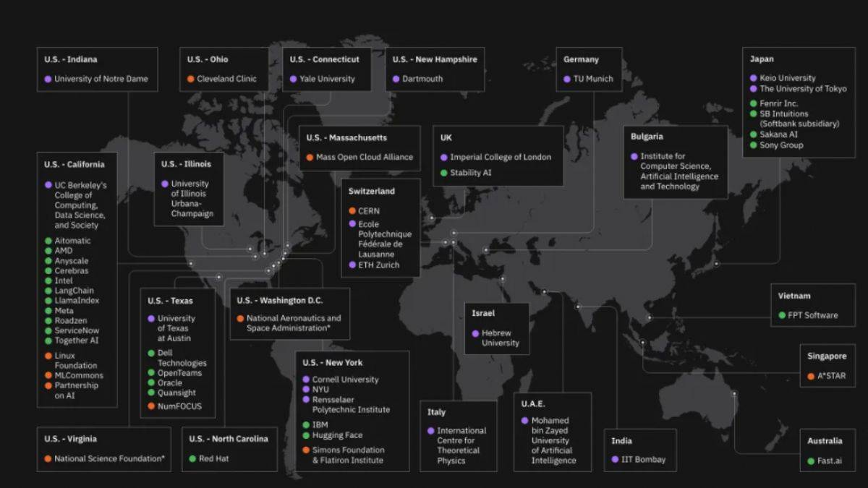Screen dimensions: 868x488
Task: Select Hebrew University under Israel
Action: [501, 338]
